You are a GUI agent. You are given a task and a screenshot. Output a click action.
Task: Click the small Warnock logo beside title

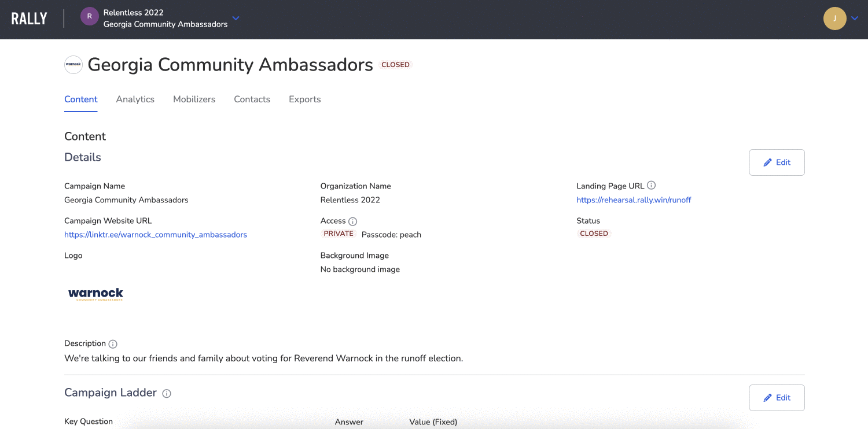(73, 65)
